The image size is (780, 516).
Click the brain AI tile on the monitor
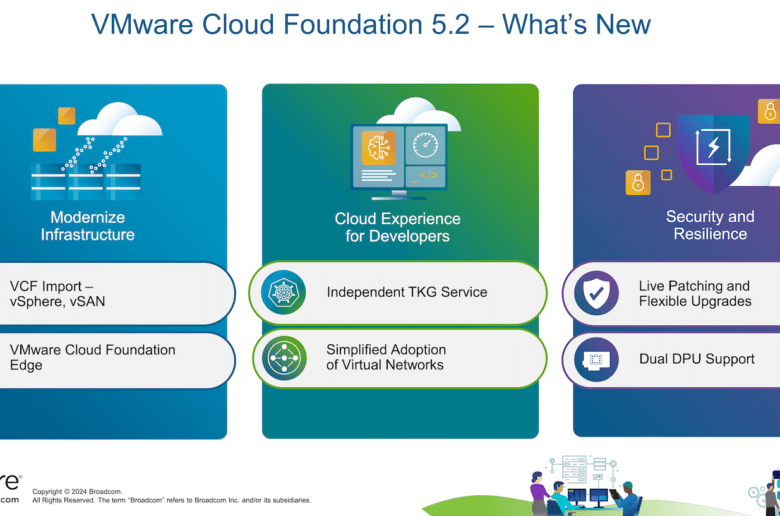pyautogui.click(x=379, y=147)
